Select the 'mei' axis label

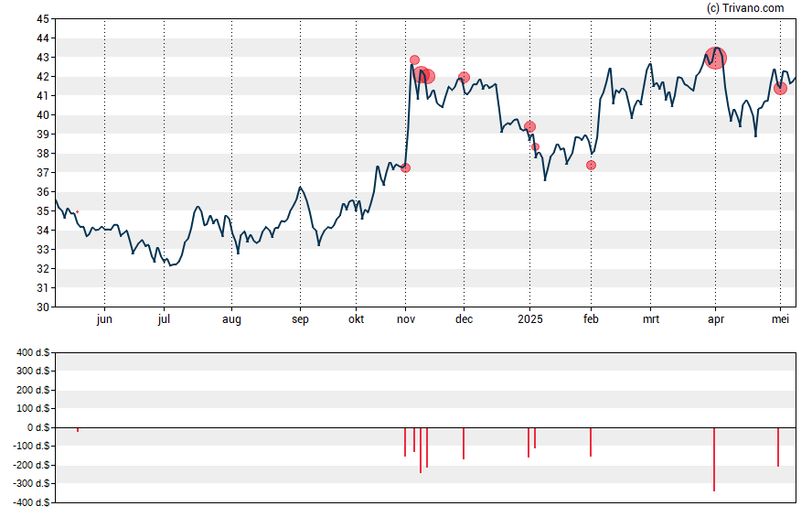pos(780,319)
